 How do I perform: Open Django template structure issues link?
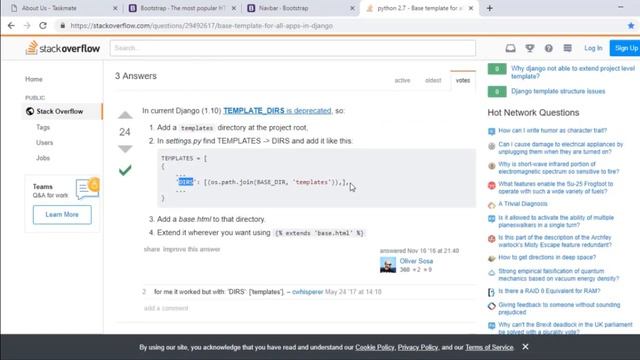[x=558, y=91]
